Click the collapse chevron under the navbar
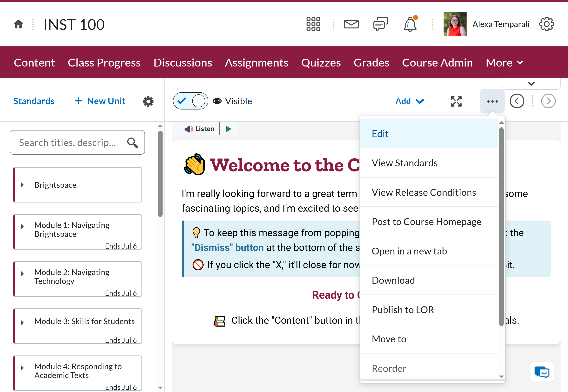The height and width of the screenshot is (392, 568). pos(531,84)
